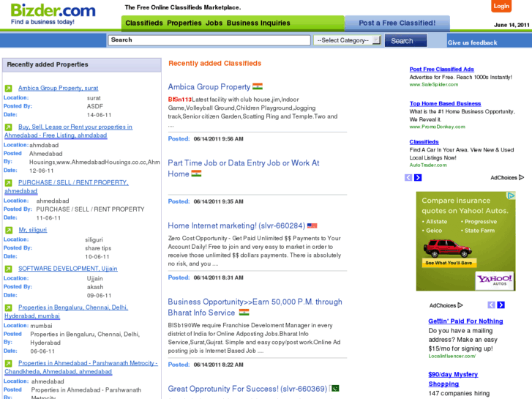
Task: Click the blue Search button
Action: [406, 41]
